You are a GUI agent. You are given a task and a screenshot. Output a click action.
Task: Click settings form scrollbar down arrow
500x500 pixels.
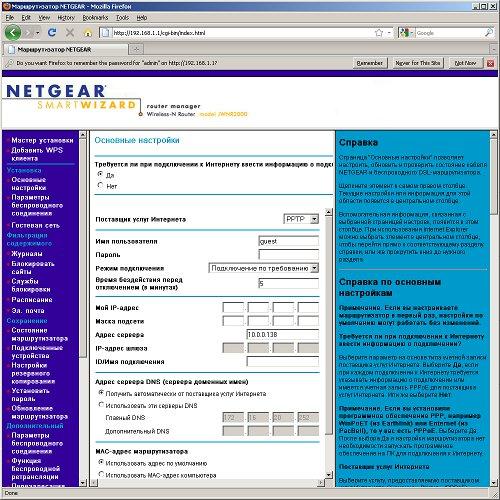click(x=329, y=475)
